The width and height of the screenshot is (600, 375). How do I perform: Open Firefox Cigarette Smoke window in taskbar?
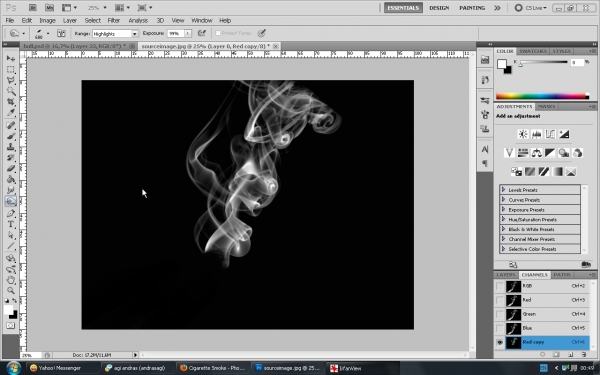(x=213, y=368)
